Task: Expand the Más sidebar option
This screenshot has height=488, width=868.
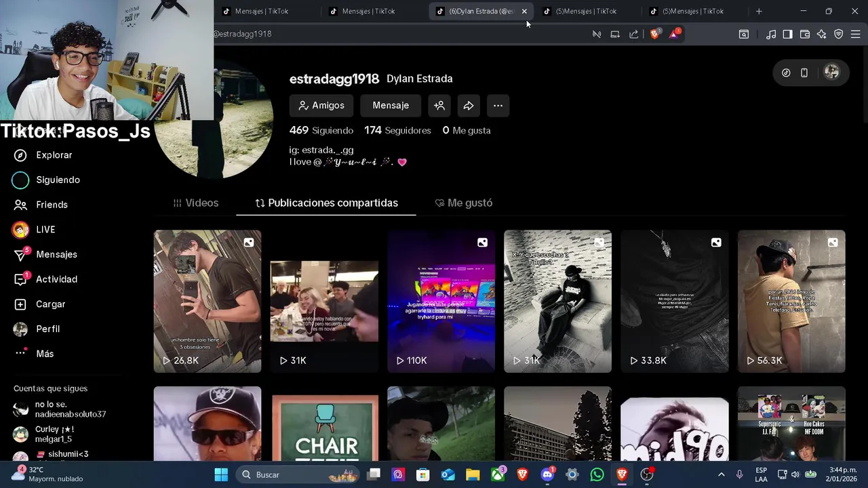Action: point(35,354)
